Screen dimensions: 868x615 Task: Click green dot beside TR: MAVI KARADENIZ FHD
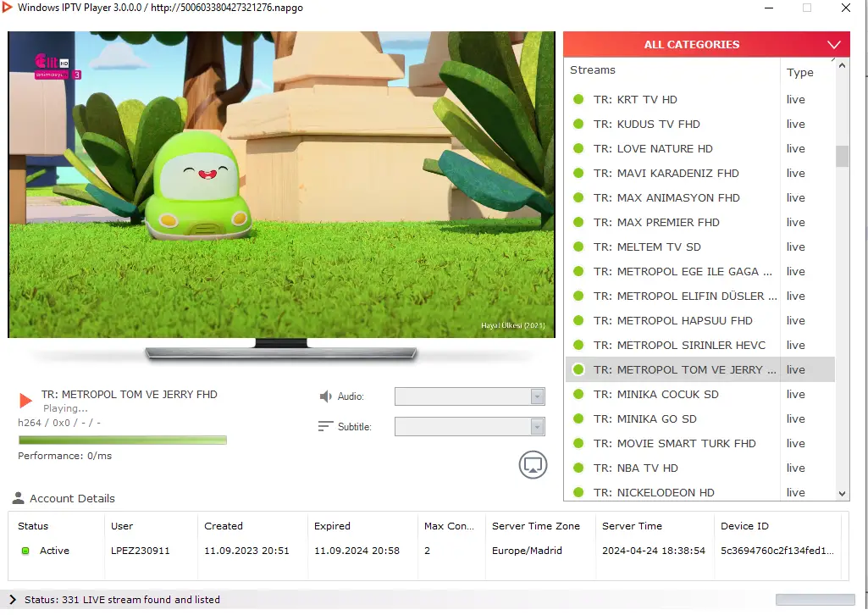(x=578, y=173)
